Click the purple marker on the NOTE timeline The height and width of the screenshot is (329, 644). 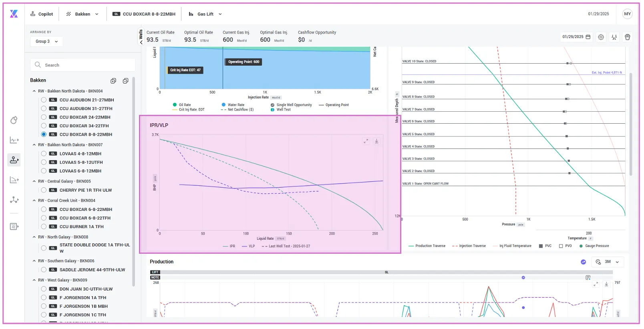pyautogui.click(x=523, y=277)
